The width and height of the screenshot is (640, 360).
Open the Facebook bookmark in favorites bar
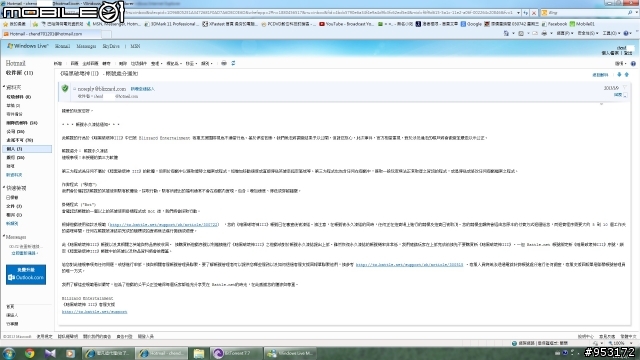point(554,24)
